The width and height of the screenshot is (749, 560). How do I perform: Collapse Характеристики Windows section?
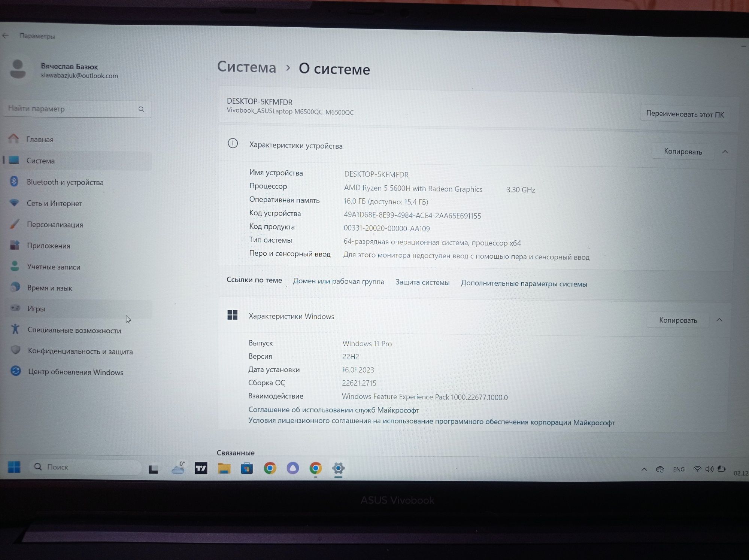pos(719,320)
